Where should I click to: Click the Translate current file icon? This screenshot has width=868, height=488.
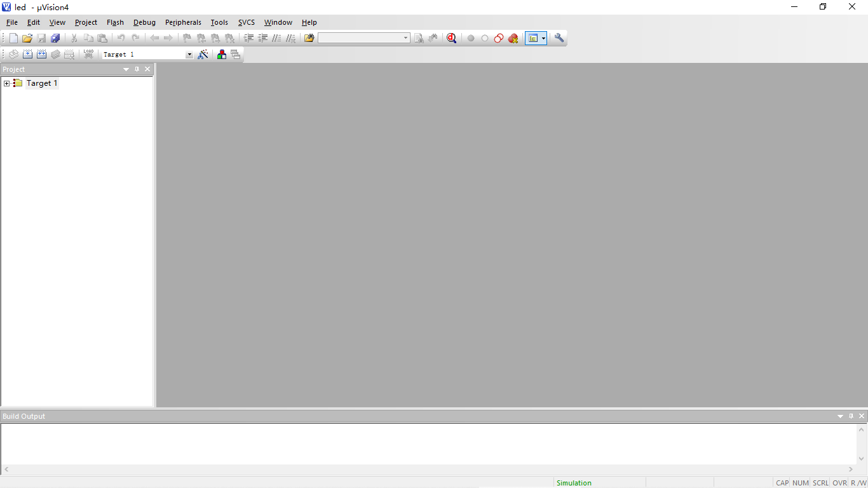click(x=13, y=55)
